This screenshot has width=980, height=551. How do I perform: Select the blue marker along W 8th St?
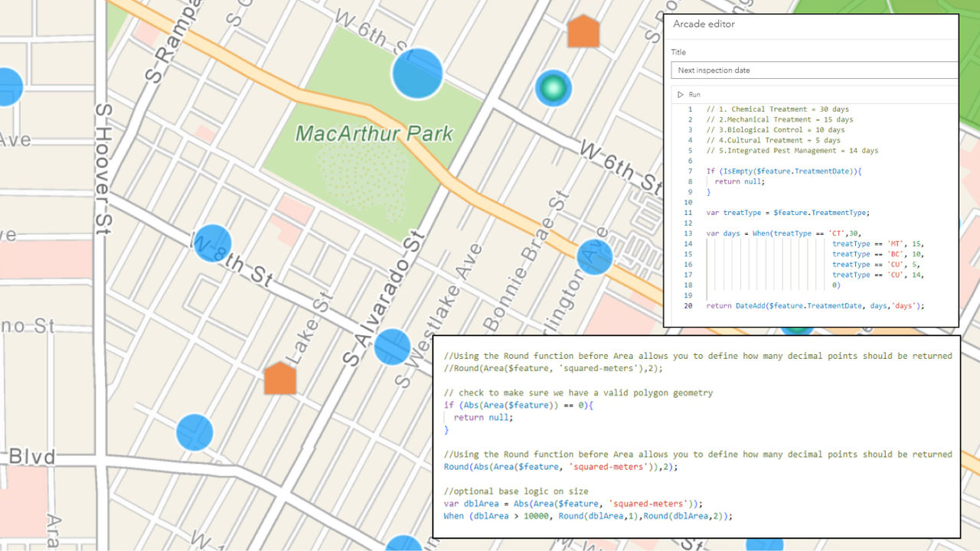coord(212,243)
